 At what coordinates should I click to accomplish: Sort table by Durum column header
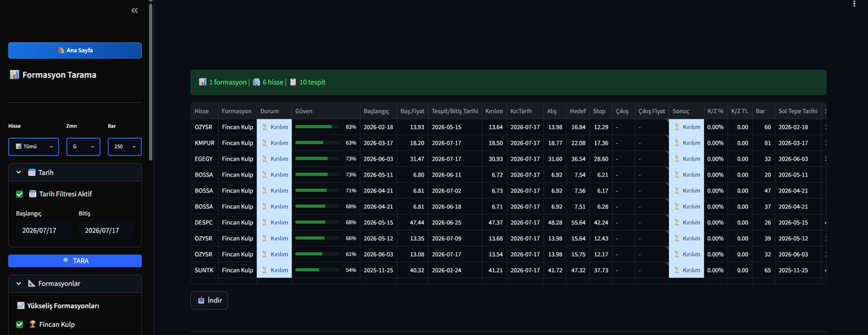pyautogui.click(x=274, y=111)
